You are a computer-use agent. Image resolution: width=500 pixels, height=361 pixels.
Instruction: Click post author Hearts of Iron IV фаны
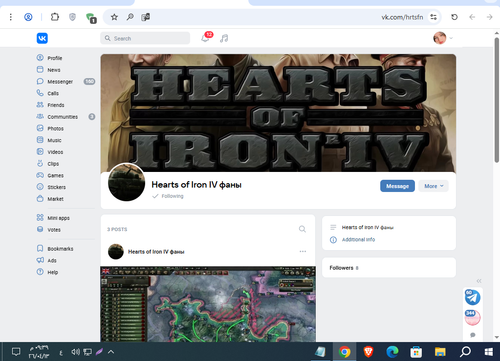tap(156, 252)
